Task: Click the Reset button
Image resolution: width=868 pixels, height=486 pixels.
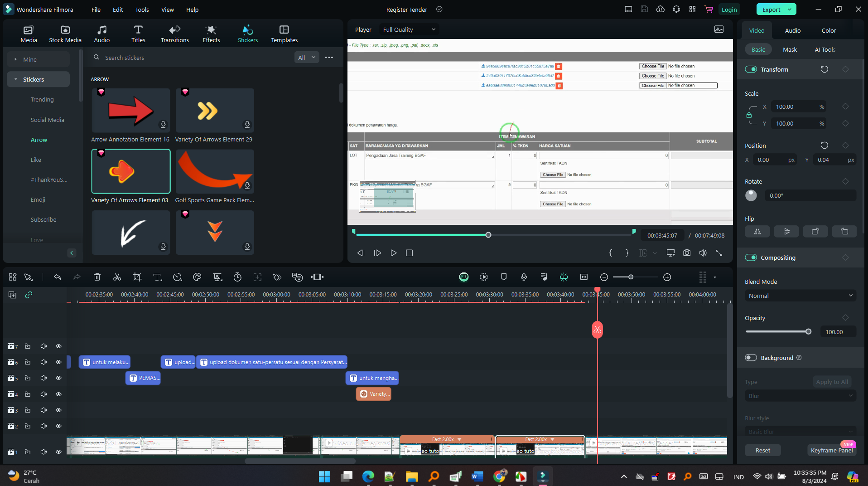Action: (762, 450)
